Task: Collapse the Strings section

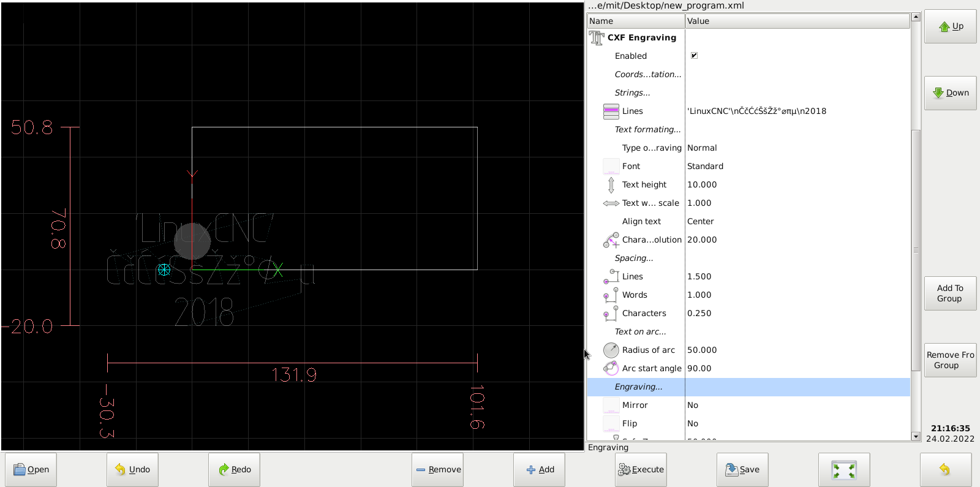Action: click(x=632, y=92)
